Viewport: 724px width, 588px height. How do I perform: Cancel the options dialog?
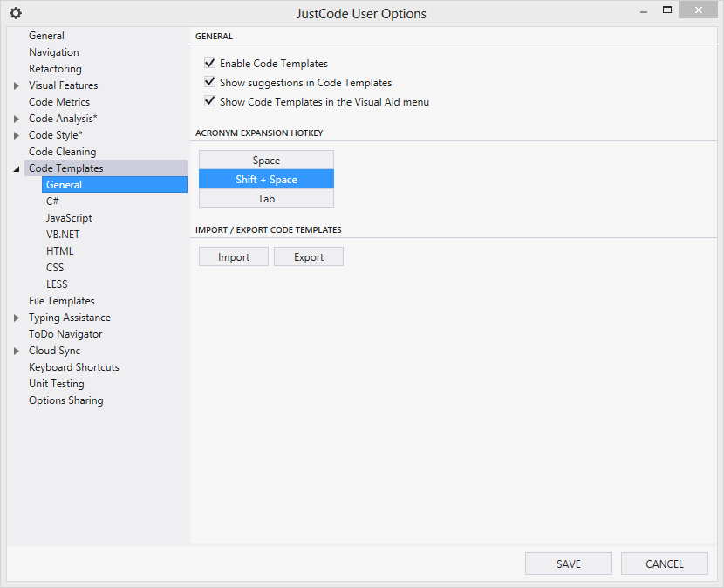665,564
